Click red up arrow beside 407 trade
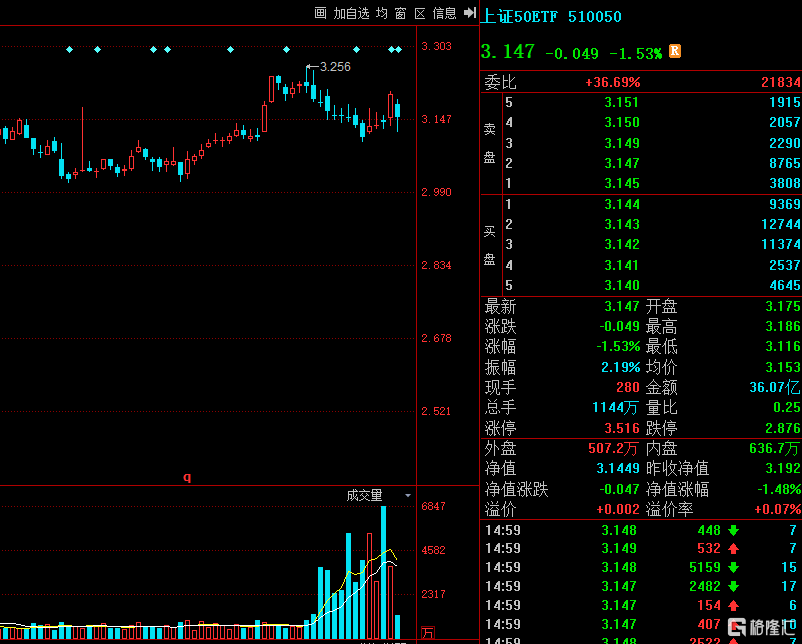This screenshot has height=644, width=802. click(733, 625)
